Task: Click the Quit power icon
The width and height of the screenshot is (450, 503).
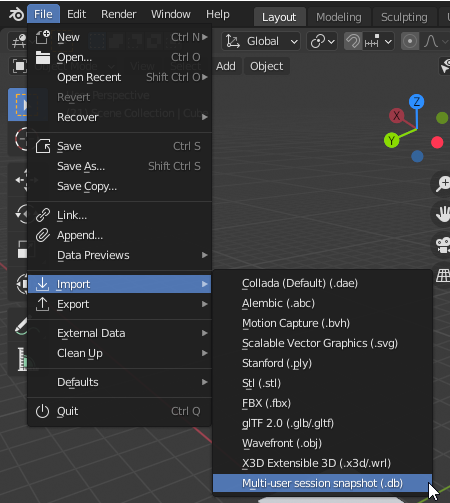Action: [42, 411]
